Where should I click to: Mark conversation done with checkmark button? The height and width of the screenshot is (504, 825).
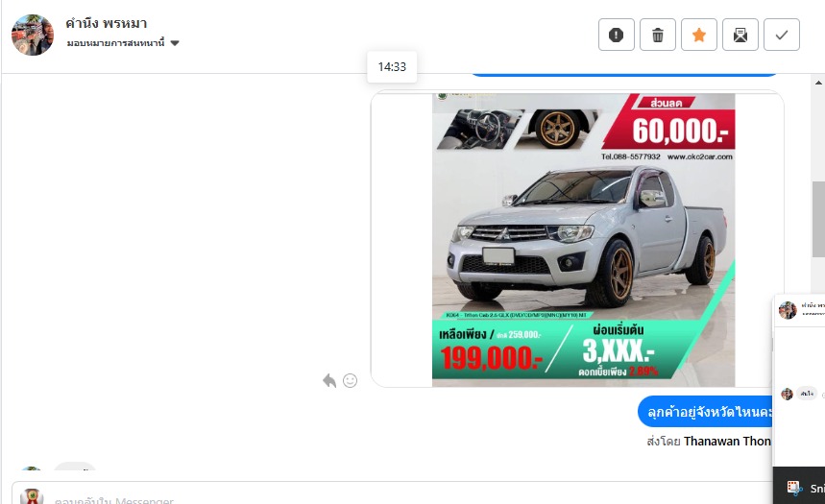782,35
